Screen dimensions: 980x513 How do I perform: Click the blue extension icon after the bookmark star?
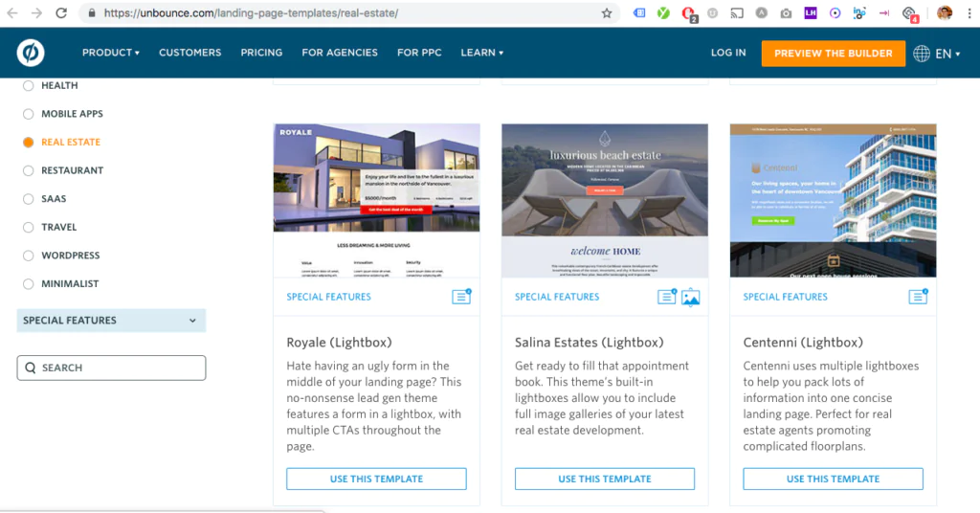pyautogui.click(x=638, y=12)
